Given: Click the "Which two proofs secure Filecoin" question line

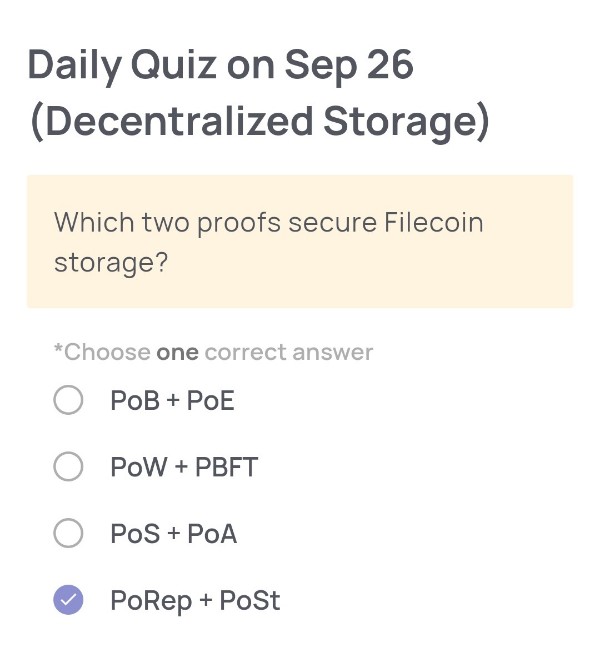Looking at the screenshot, I should point(268,222).
